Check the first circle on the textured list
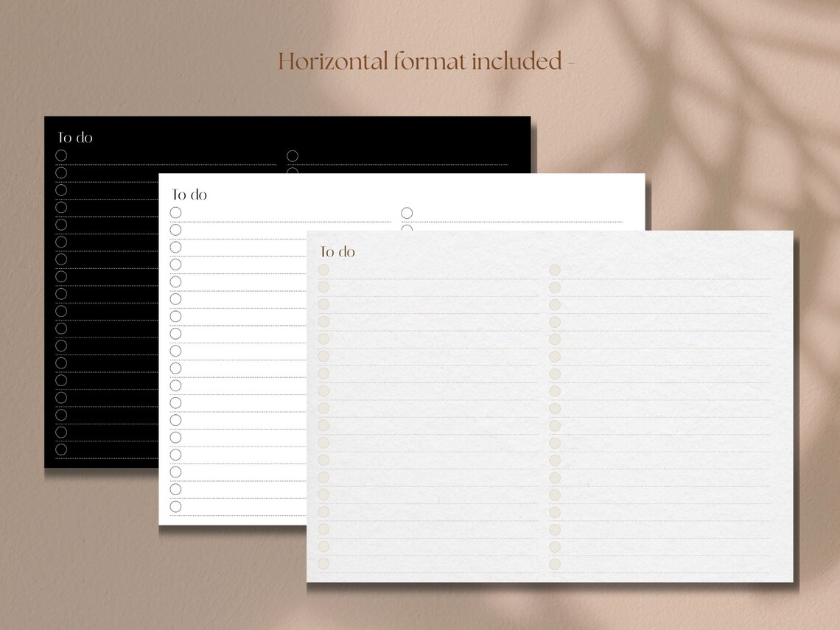The height and width of the screenshot is (630, 840). pos(323,270)
